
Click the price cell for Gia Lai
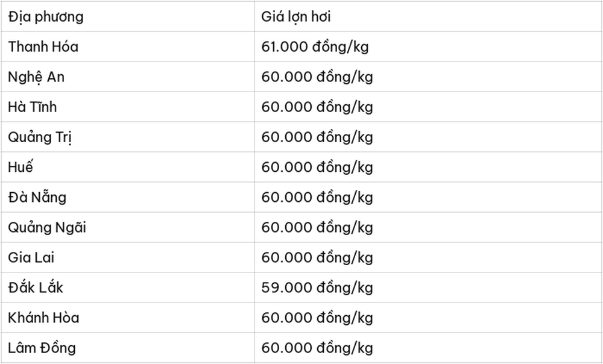[x=428, y=257]
